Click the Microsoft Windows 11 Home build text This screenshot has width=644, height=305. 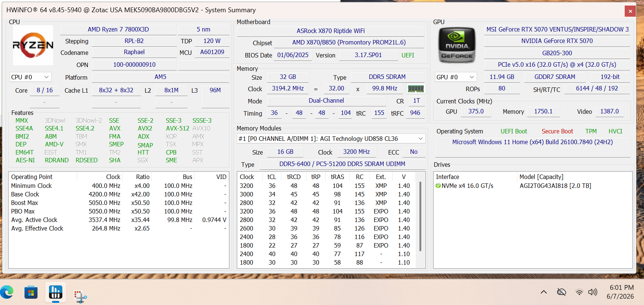click(x=532, y=142)
